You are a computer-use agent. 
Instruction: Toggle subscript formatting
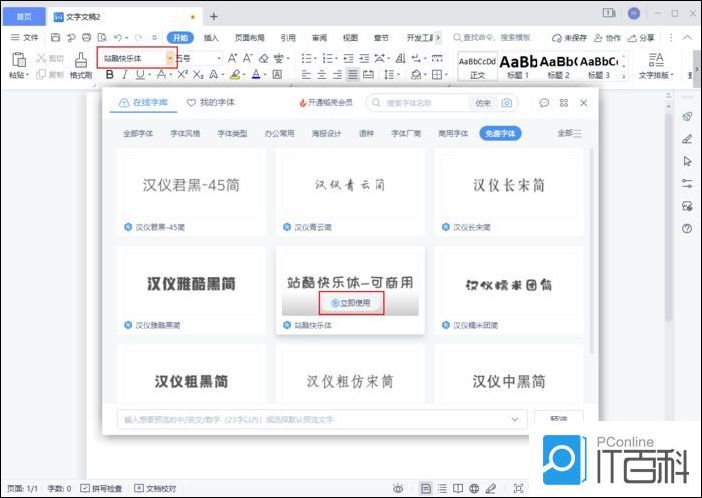tap(198, 75)
